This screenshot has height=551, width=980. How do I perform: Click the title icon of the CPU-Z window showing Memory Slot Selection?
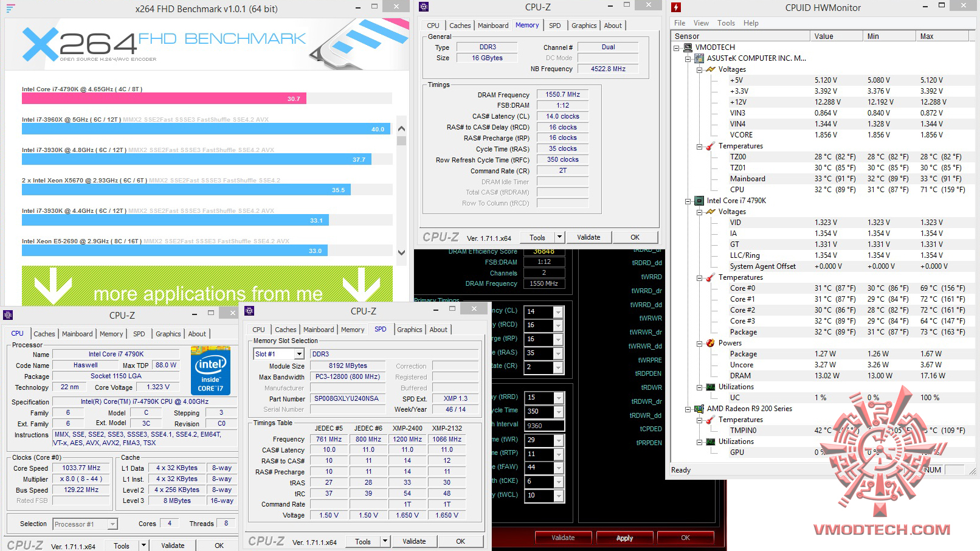(x=249, y=311)
